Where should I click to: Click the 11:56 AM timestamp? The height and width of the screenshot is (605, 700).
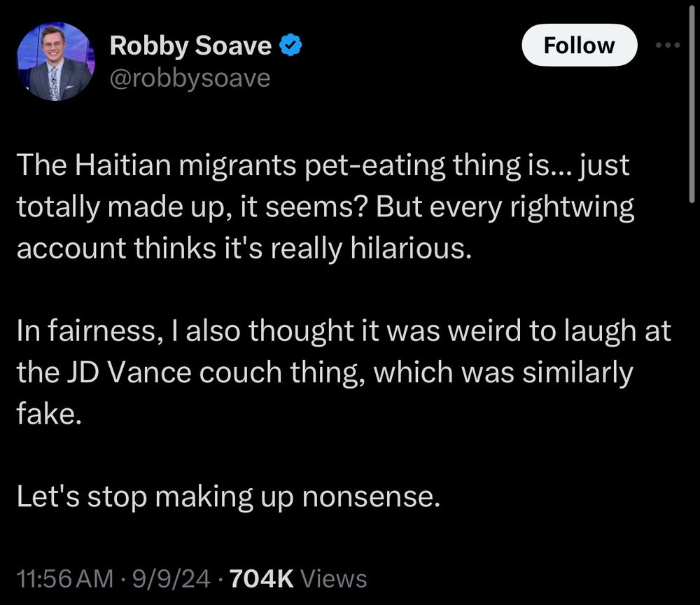[x=64, y=578]
